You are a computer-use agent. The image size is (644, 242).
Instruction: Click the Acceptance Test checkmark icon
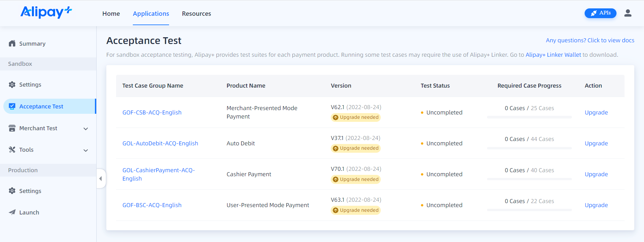click(12, 106)
